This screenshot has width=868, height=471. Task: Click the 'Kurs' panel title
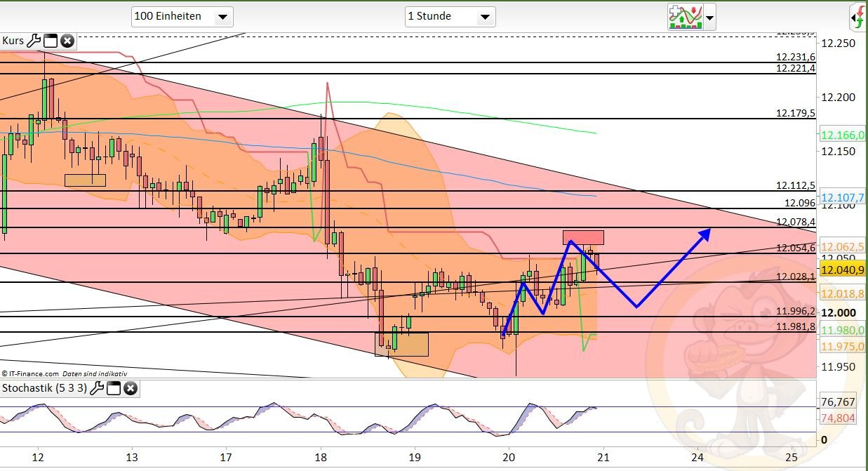[x=14, y=41]
